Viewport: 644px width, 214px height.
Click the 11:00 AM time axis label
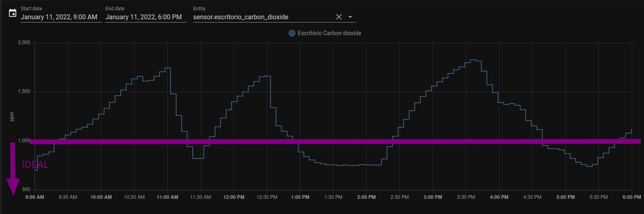click(167, 197)
